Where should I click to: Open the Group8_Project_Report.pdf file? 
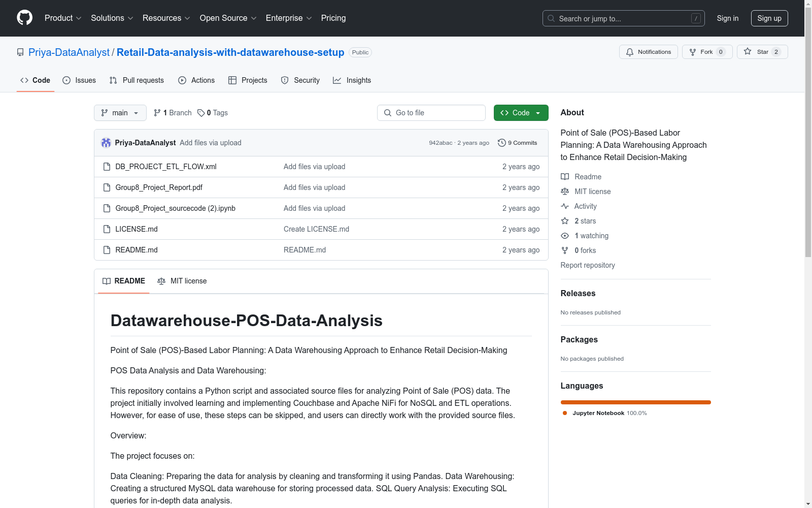[159, 187]
